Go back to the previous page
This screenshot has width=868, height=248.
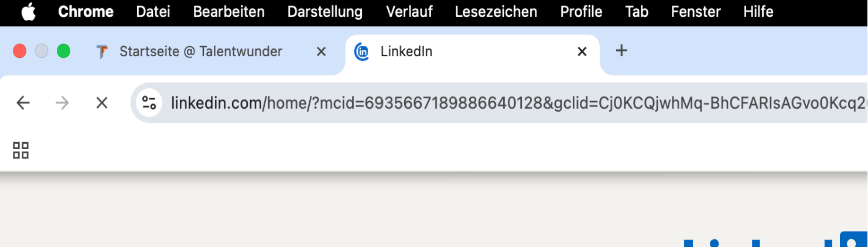23,103
